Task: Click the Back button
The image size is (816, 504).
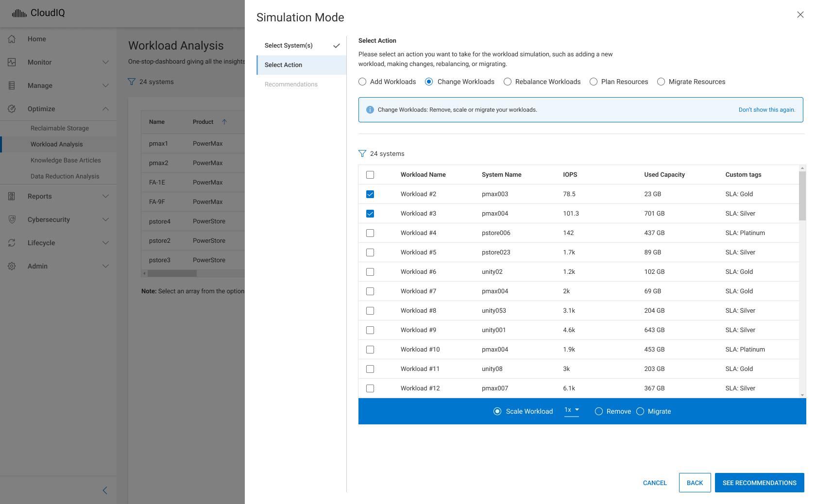Action: 695,483
